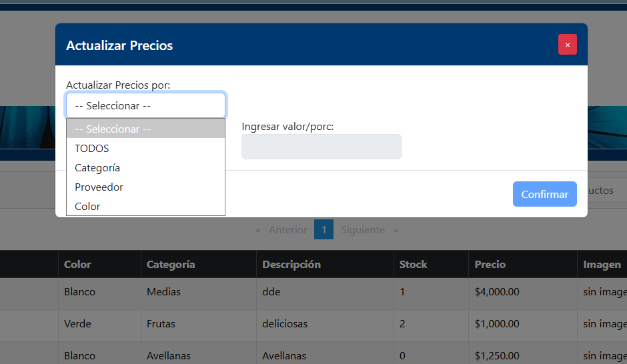The image size is (627, 364).
Task: Click the Siguiente pagination link
Action: (x=363, y=230)
